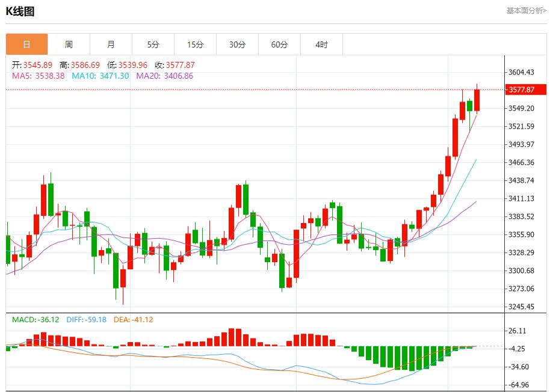This screenshot has width=550, height=392.
Task: Select the 30分 timeframe
Action: point(237,44)
